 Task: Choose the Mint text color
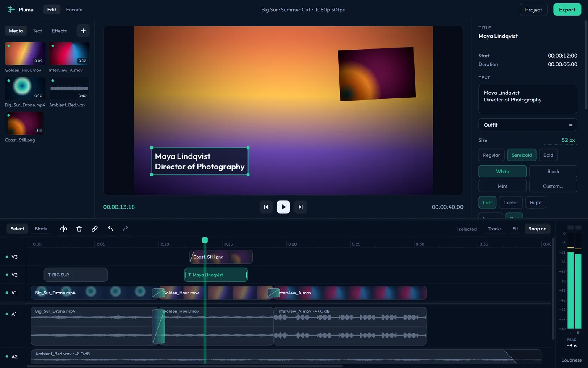[502, 186]
